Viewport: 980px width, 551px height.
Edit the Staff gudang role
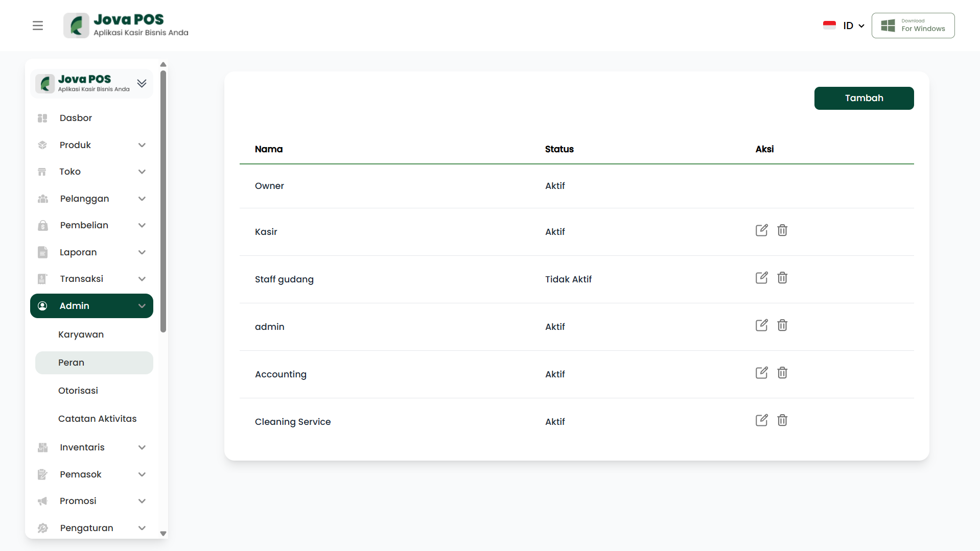tap(761, 278)
